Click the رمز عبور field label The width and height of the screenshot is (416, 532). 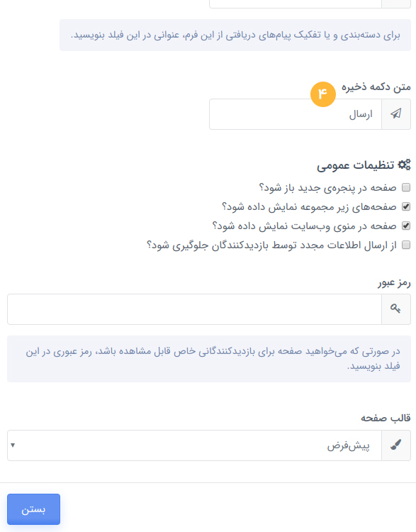click(x=394, y=282)
